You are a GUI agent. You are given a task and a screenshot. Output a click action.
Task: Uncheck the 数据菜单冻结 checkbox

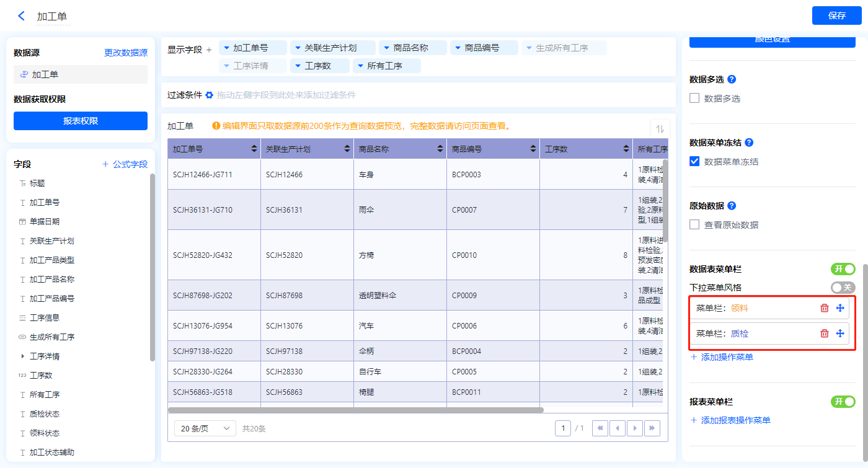coord(694,161)
